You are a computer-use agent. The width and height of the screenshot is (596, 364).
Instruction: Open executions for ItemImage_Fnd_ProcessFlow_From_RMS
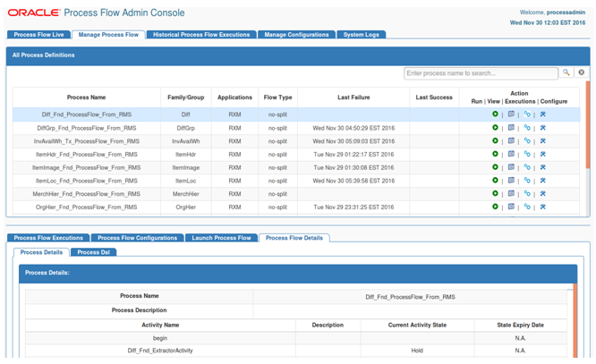[527, 167]
